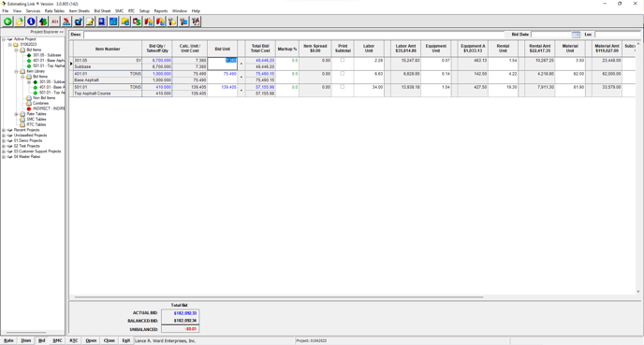Check Print Subtotal for item 401.01 Base Asphalt
This screenshot has height=345, width=644.
point(343,74)
